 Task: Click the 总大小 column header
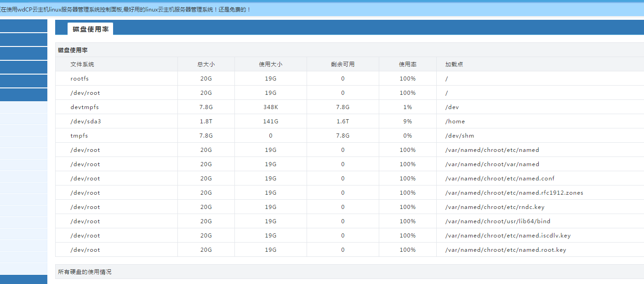coord(206,64)
